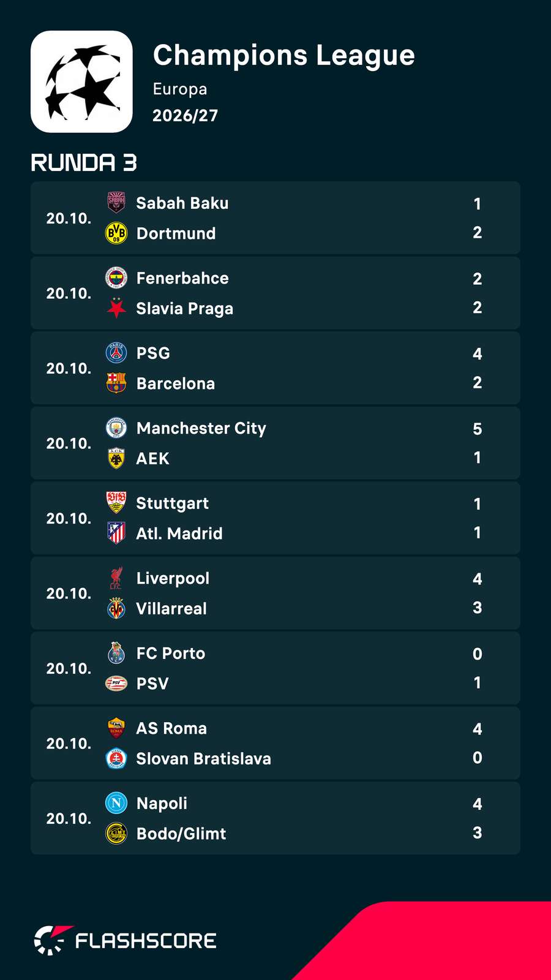This screenshot has height=980, width=551.
Task: Click the Champions League title
Action: tap(284, 55)
